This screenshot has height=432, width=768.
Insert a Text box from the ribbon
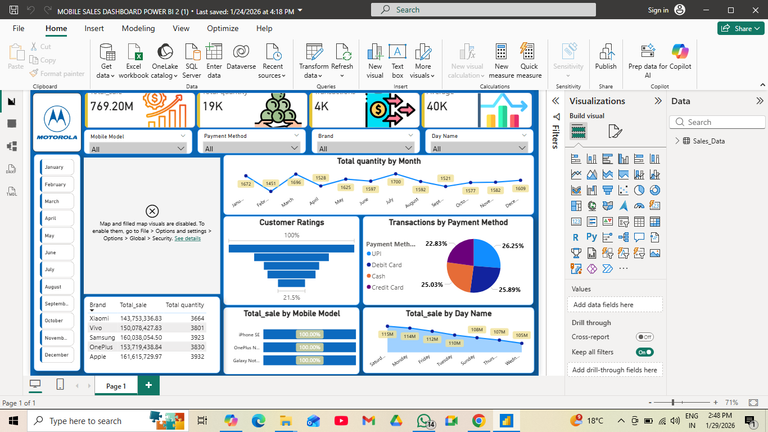point(397,61)
